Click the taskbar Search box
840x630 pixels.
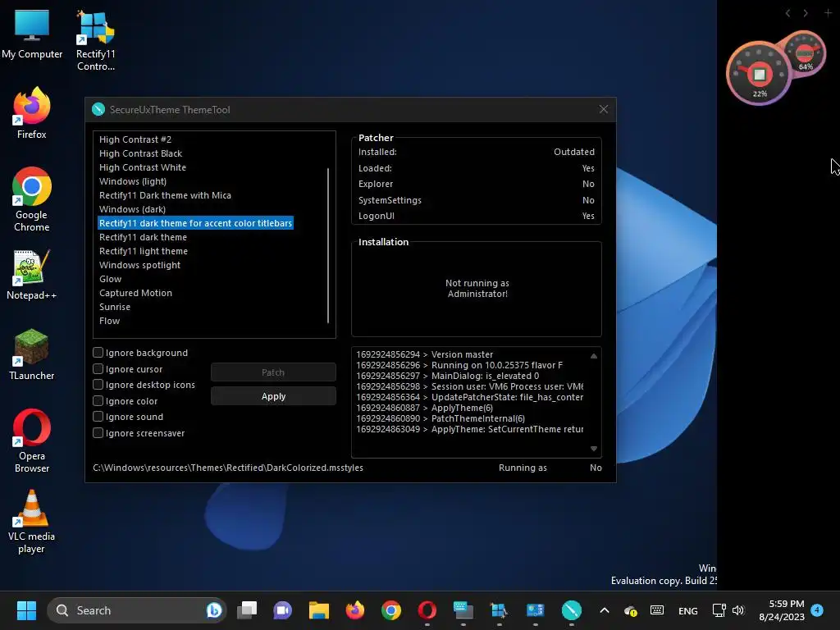coord(137,610)
